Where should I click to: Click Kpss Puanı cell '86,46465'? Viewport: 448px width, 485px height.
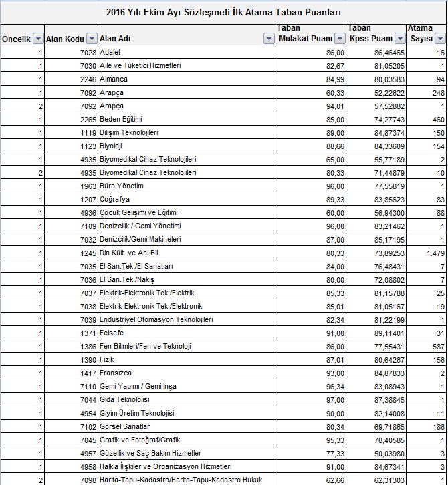click(x=376, y=52)
